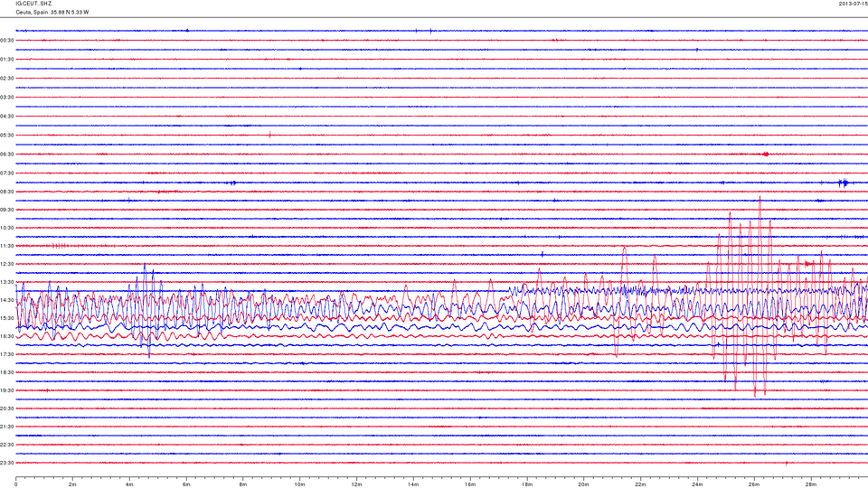The width and height of the screenshot is (868, 488).
Task: Click the station code IG.CEUT..SHZ
Action: click(x=33, y=4)
